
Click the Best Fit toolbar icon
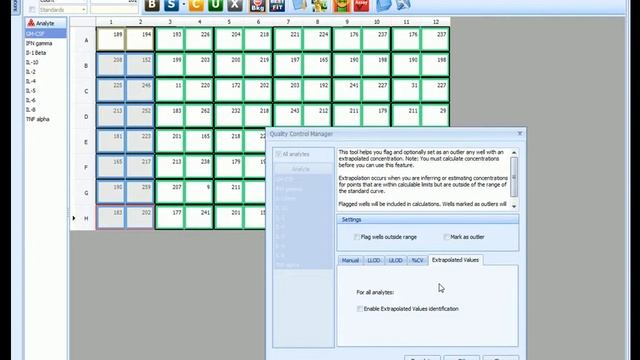[x=277, y=5]
